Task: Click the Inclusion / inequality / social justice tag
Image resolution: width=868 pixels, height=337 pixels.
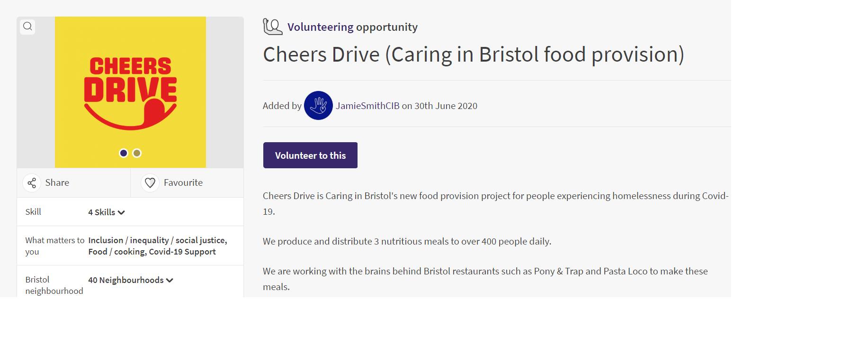Action: 157,240
